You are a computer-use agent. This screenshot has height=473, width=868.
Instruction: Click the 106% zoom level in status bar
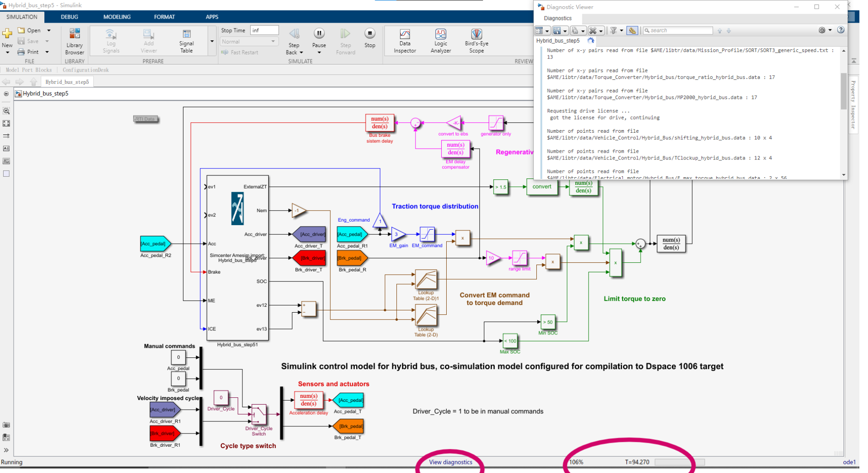pyautogui.click(x=576, y=462)
